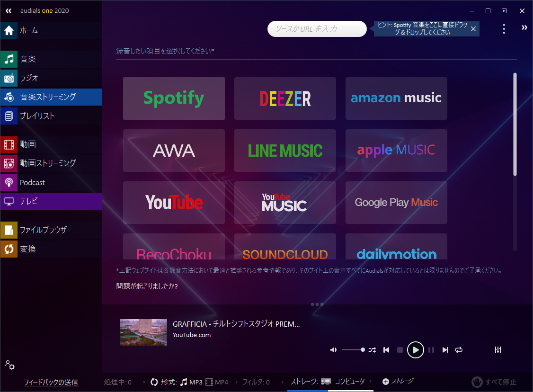Screen dimensions: 533x392
Task: Mute the player volume speaker icon
Action: pos(333,350)
